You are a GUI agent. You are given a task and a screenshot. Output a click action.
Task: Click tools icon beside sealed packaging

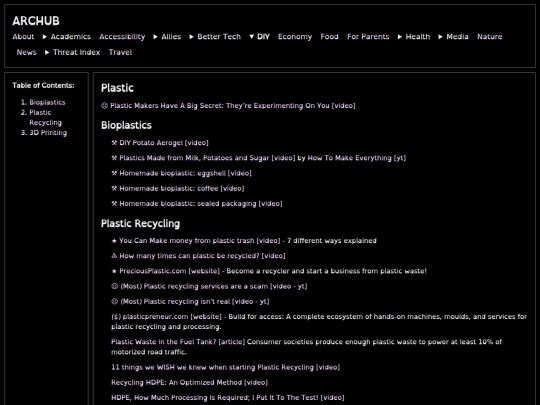[114, 204]
